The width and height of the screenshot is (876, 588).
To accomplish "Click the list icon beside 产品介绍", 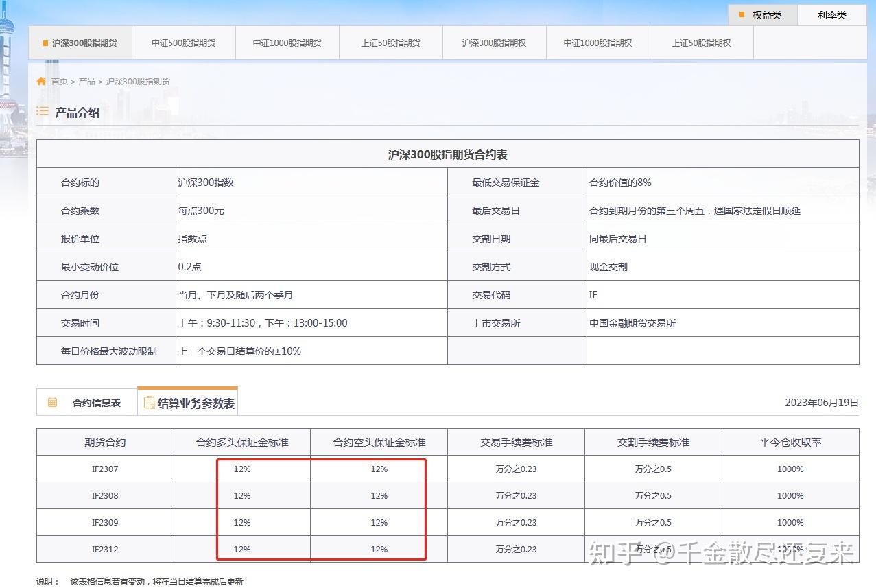I will coord(43,111).
